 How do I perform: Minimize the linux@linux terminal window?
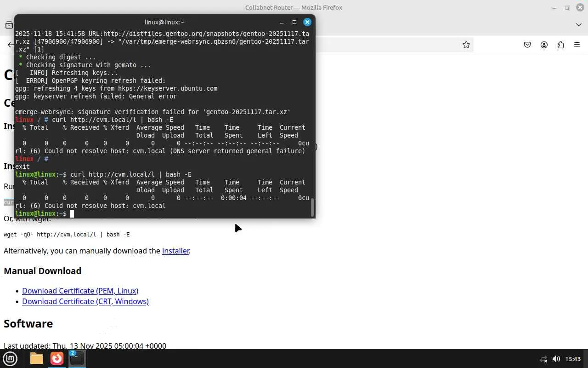coord(282,22)
